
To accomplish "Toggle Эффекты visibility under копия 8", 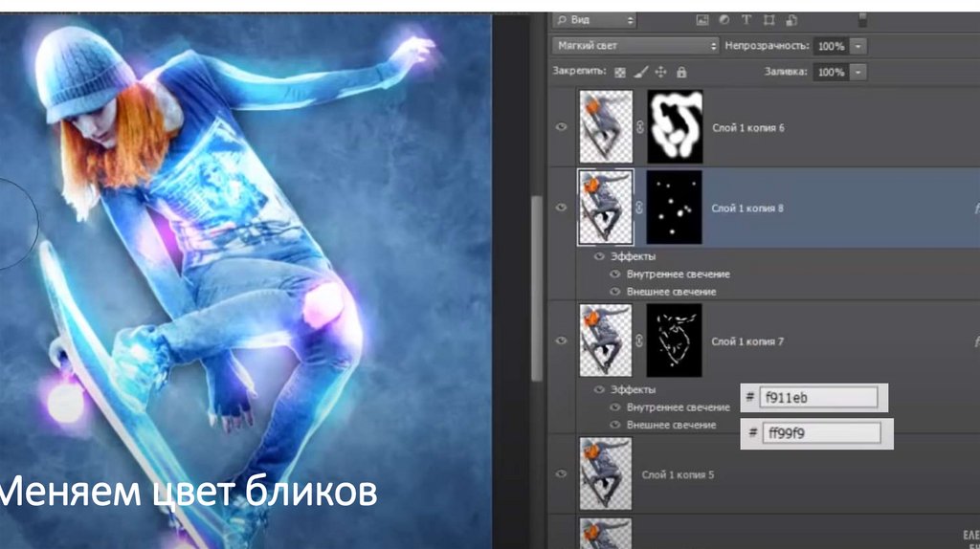I will 599,256.
